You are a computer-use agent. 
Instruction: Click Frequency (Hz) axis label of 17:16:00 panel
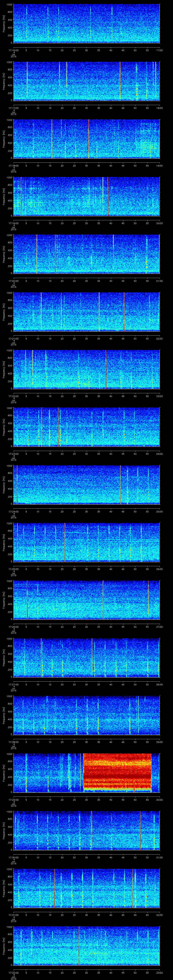pos(4,24)
